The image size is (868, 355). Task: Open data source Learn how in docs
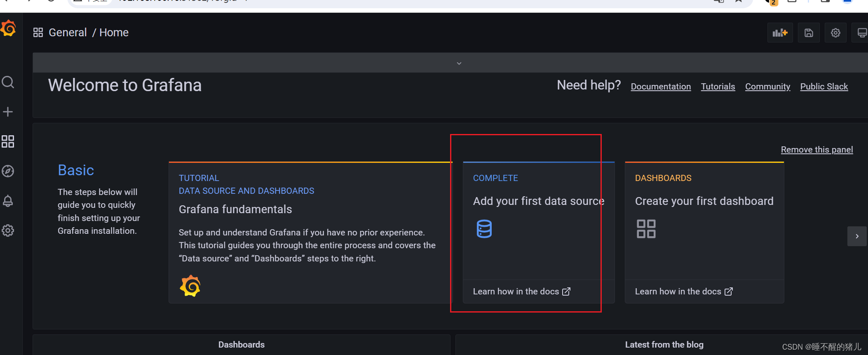tap(521, 292)
